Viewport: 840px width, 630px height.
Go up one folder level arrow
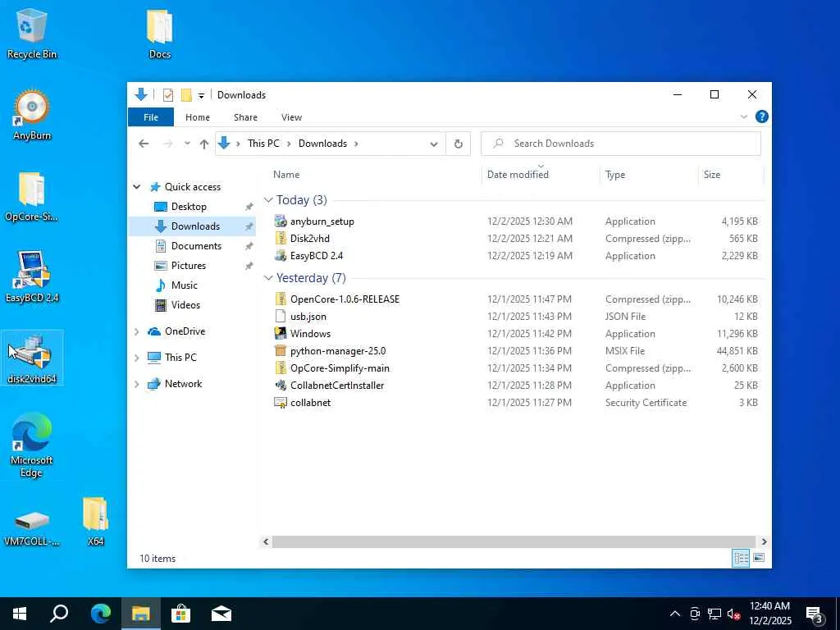click(203, 144)
